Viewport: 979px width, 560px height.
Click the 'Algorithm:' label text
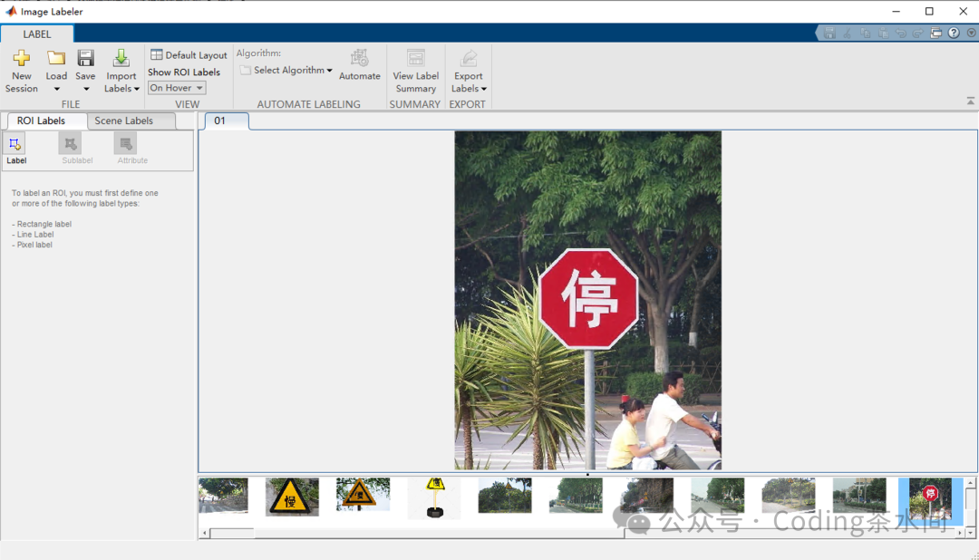point(258,53)
